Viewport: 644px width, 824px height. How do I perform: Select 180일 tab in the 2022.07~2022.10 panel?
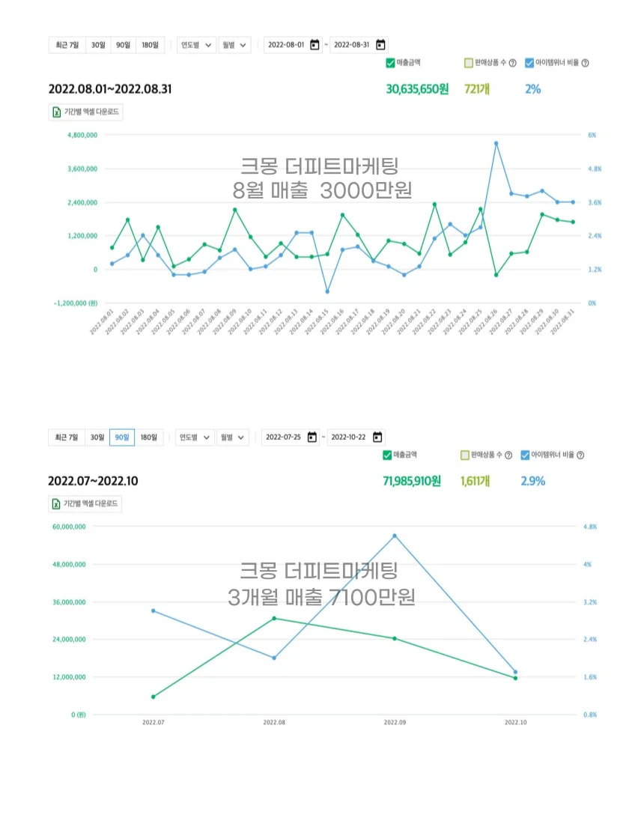tap(149, 437)
